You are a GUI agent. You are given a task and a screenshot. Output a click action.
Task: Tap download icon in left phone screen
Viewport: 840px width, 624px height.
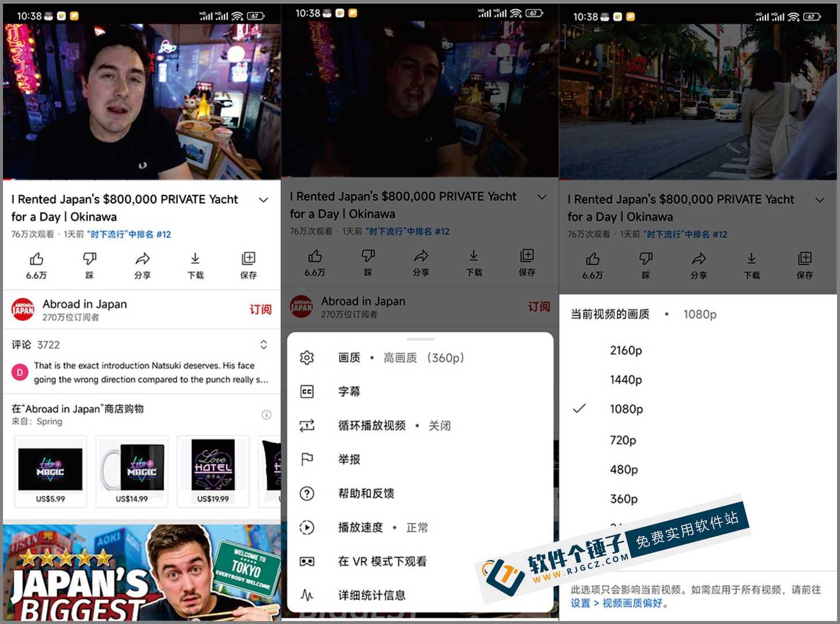click(195, 259)
